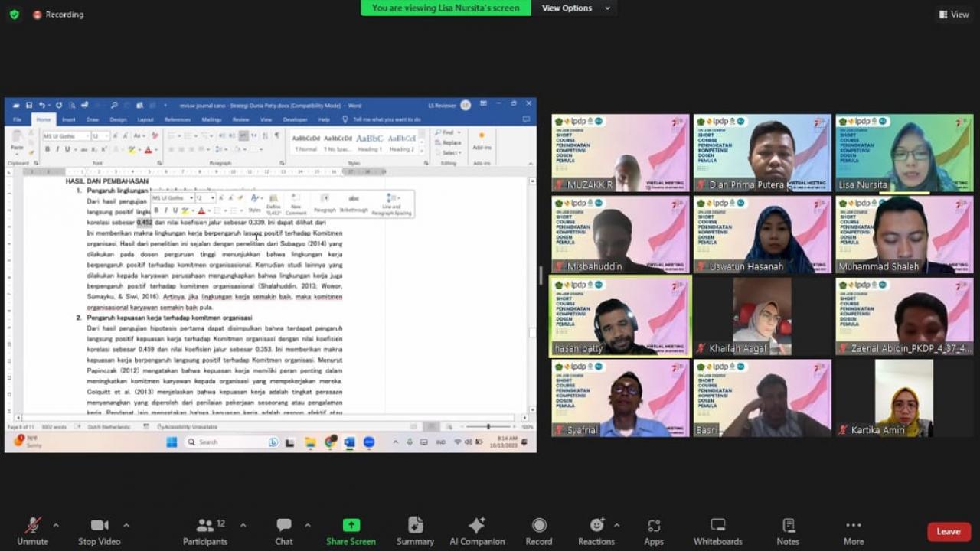Leave the meeting
The image size is (980, 551).
pos(948,532)
